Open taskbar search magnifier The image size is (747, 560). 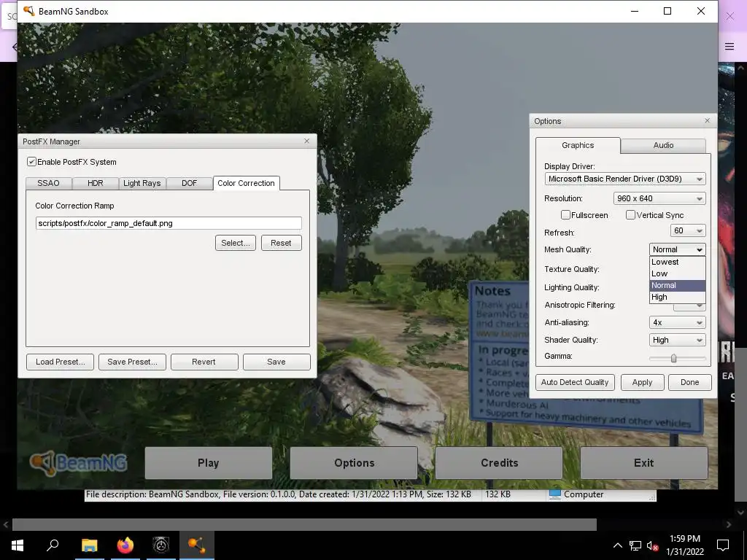[53, 545]
